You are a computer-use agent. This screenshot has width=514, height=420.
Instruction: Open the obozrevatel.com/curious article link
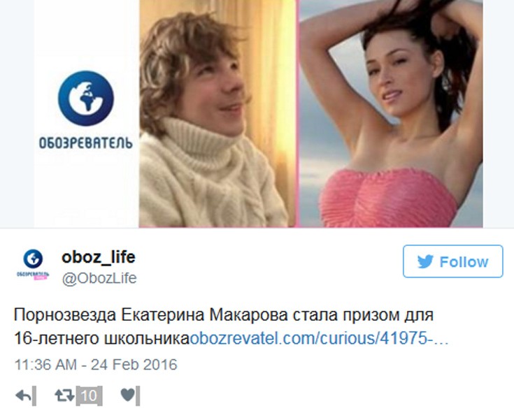[x=319, y=338]
